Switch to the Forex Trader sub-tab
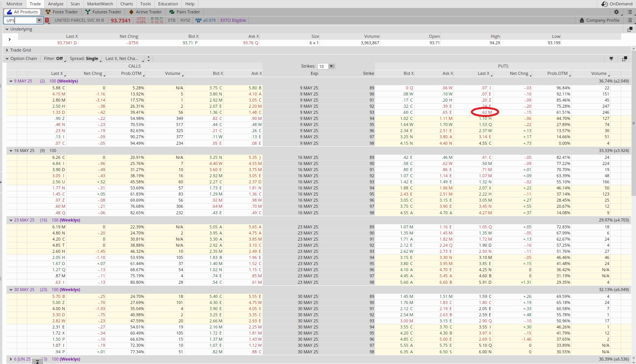This screenshot has width=636, height=364. click(x=62, y=12)
